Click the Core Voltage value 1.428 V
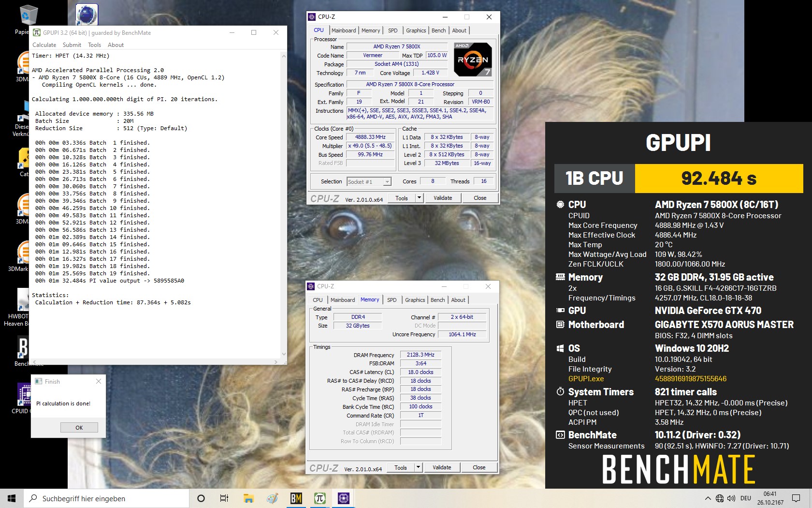 click(x=430, y=73)
